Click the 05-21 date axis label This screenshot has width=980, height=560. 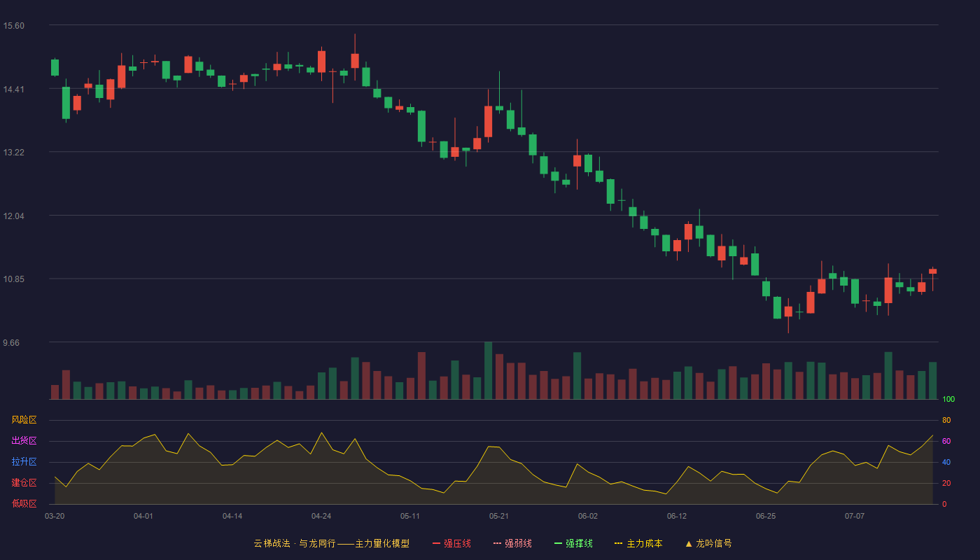click(x=499, y=517)
